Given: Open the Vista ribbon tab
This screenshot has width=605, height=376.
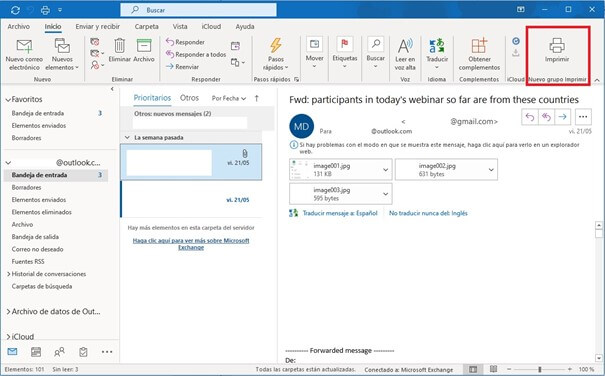Looking at the screenshot, I should 180,27.
